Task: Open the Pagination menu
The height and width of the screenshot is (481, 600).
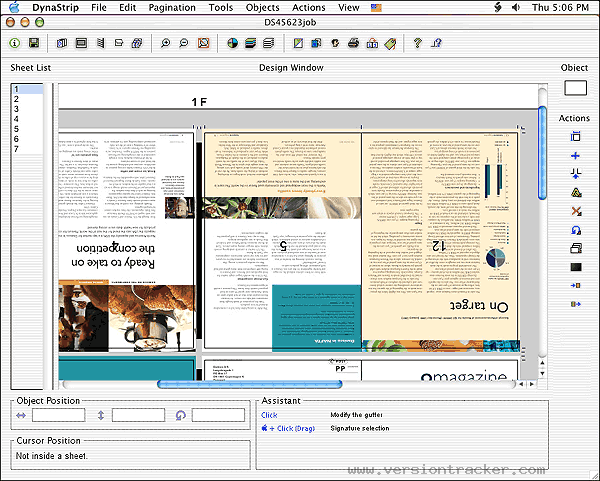Action: (x=172, y=7)
